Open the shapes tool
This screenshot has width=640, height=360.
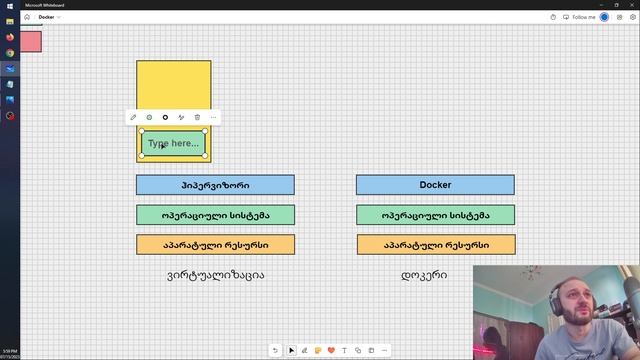[358, 350]
